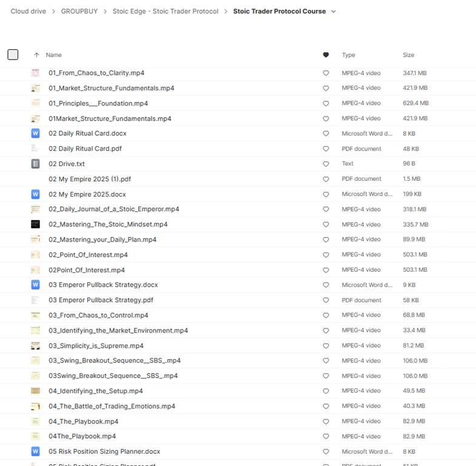Favorite 01_From_Chaos_to_Clarity.mp4 with heart toggle
The height and width of the screenshot is (466, 476).
click(326, 73)
